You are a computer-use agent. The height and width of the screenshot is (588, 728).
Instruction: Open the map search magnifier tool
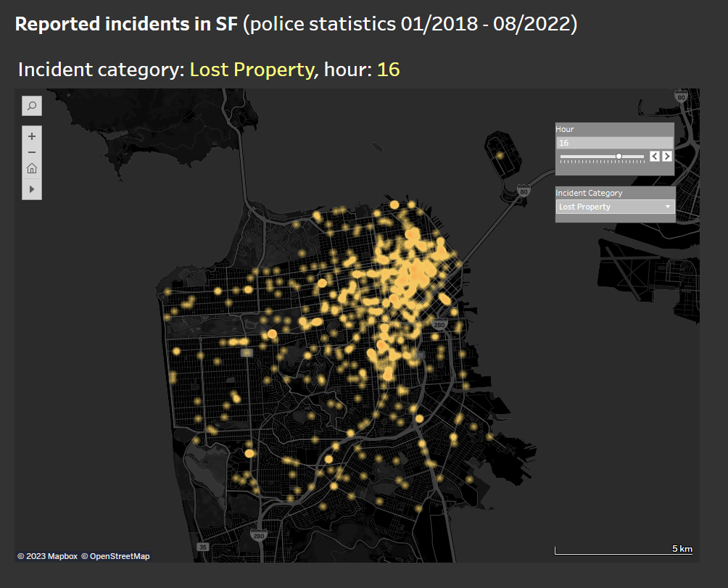(32, 106)
